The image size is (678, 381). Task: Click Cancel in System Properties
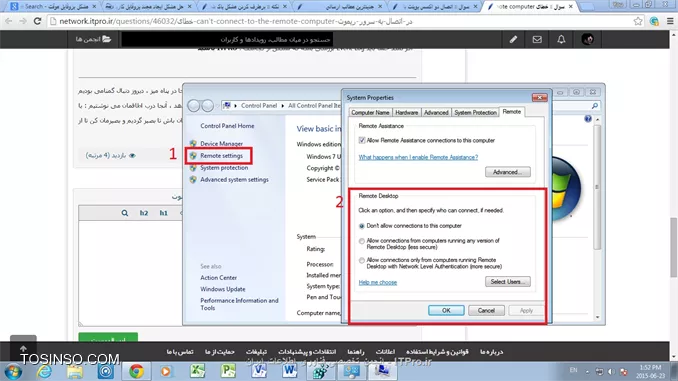[x=486, y=311]
